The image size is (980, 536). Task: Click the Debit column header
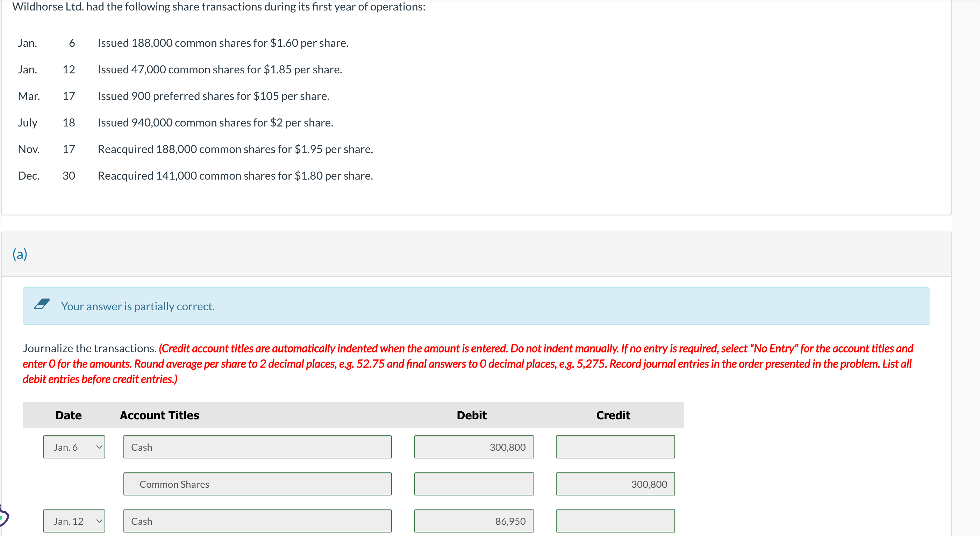coord(471,415)
